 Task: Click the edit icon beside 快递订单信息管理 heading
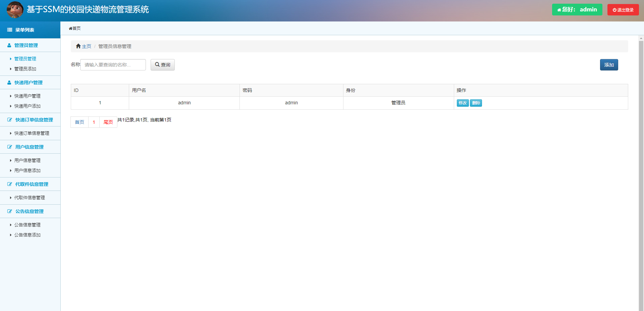pyautogui.click(x=10, y=120)
